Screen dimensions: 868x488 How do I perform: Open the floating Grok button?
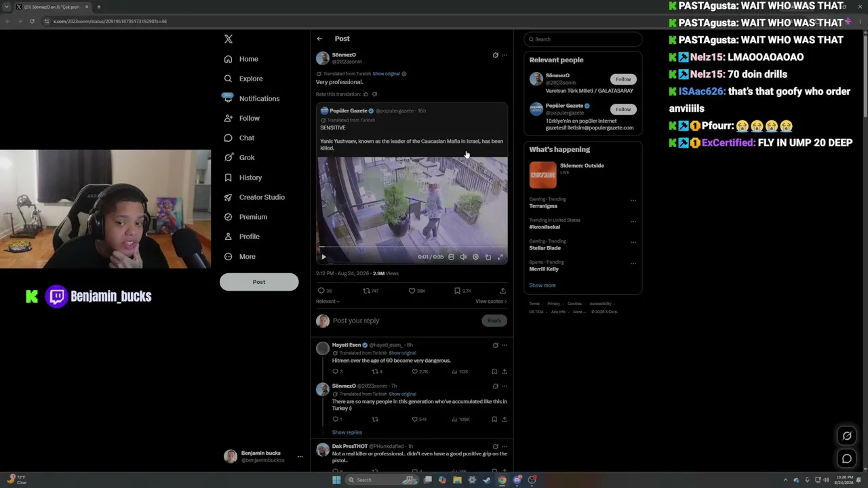coord(847,436)
